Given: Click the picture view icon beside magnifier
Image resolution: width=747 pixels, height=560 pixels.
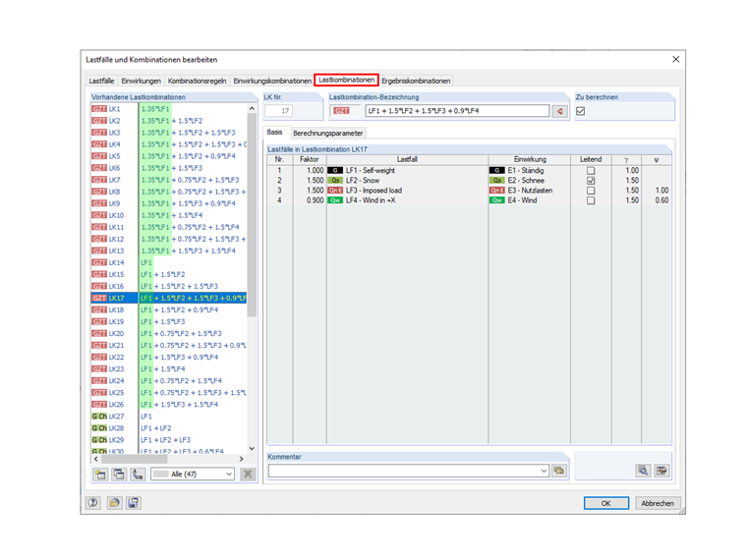Looking at the screenshot, I should (x=661, y=471).
